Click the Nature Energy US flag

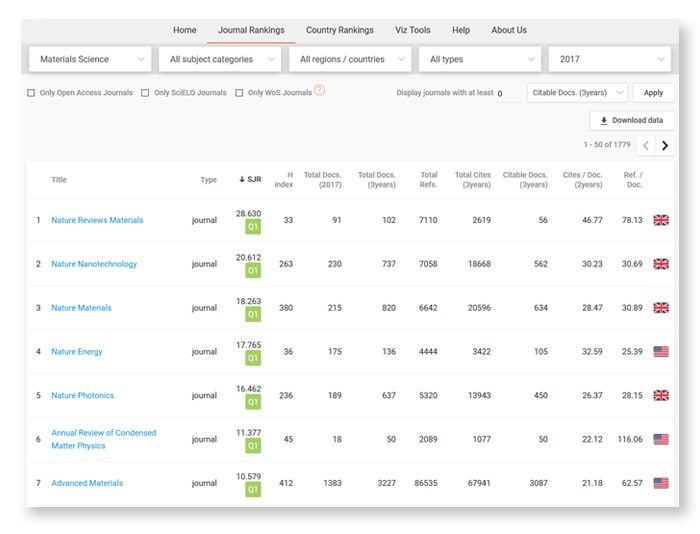pos(661,351)
